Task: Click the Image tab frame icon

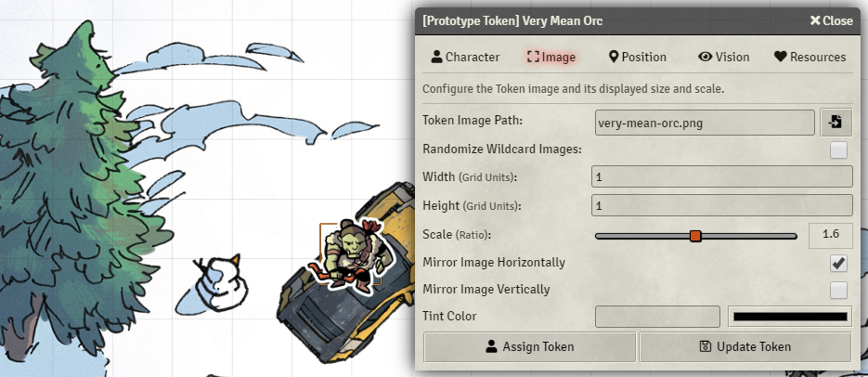Action: [x=533, y=57]
